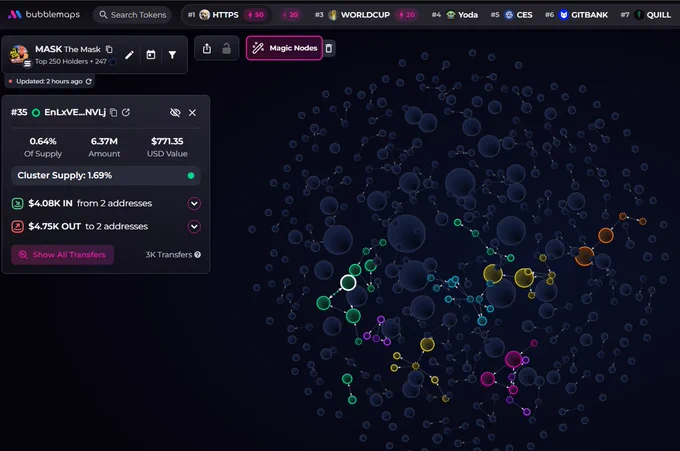Click the 6.37M Amount value
Image resolution: width=680 pixels, height=451 pixels.
(104, 141)
